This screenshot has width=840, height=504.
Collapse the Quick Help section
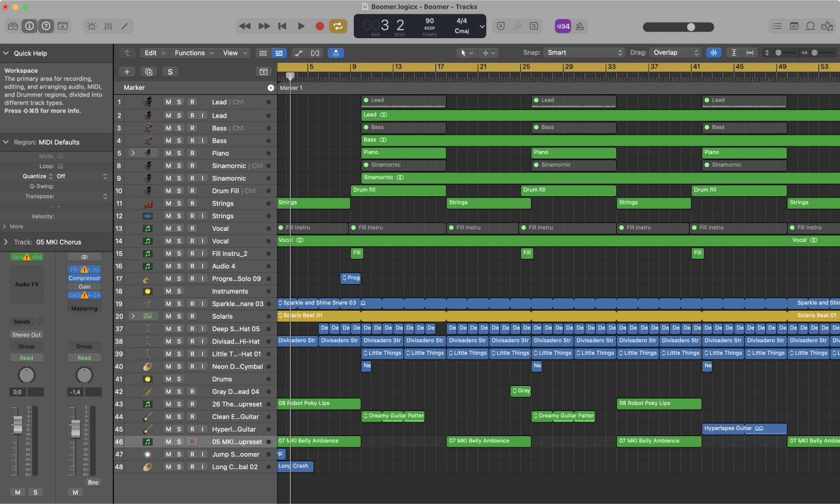click(x=5, y=53)
